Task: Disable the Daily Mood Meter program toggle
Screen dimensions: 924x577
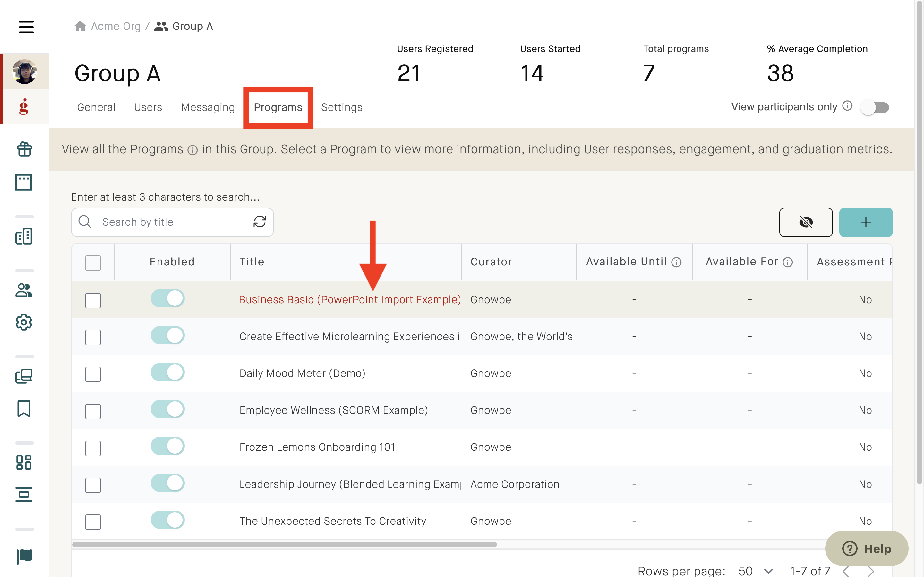Action: pyautogui.click(x=167, y=372)
